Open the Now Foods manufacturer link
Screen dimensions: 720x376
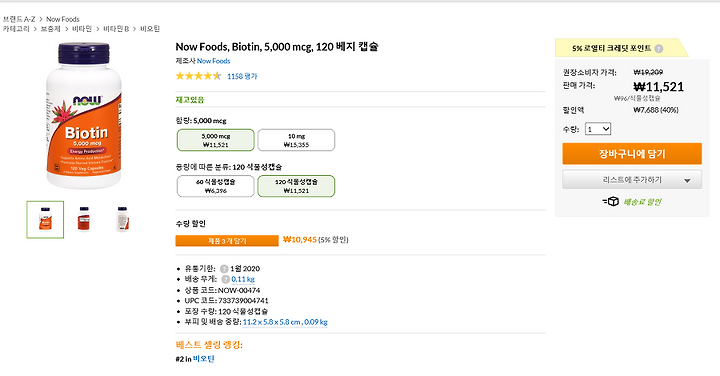214,61
